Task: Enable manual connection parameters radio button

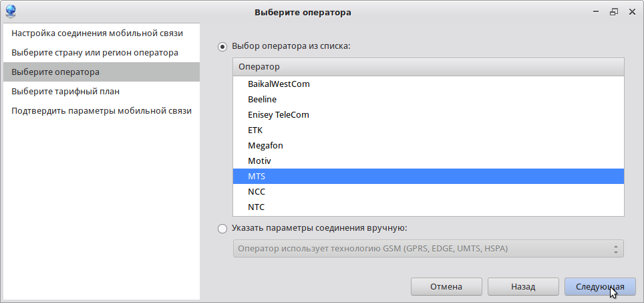Action: coord(223,228)
